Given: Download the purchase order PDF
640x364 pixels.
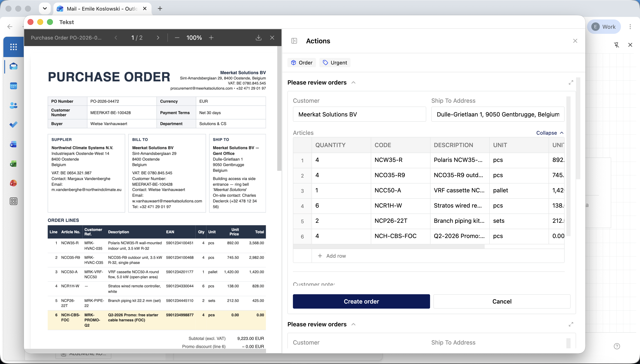Looking at the screenshot, I should coord(259,38).
